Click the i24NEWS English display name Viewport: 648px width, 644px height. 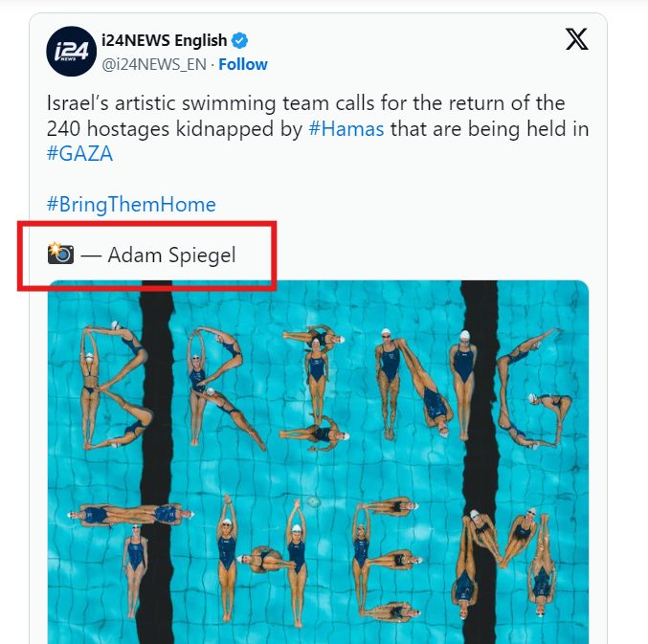(x=164, y=40)
